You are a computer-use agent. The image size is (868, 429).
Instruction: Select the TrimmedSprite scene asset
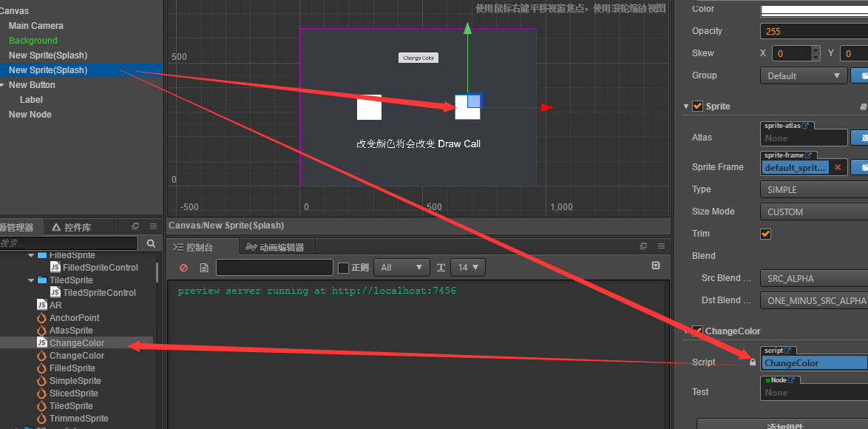tap(72, 419)
